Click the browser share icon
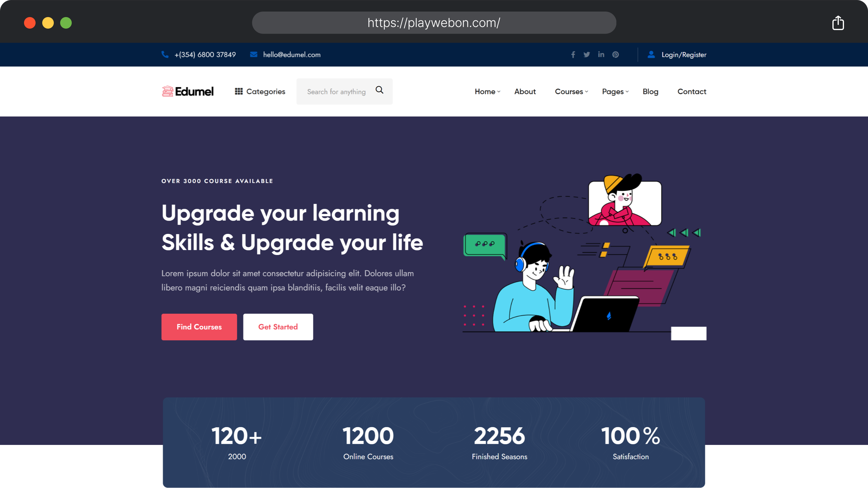Image resolution: width=868 pixels, height=488 pixels. click(x=838, y=23)
